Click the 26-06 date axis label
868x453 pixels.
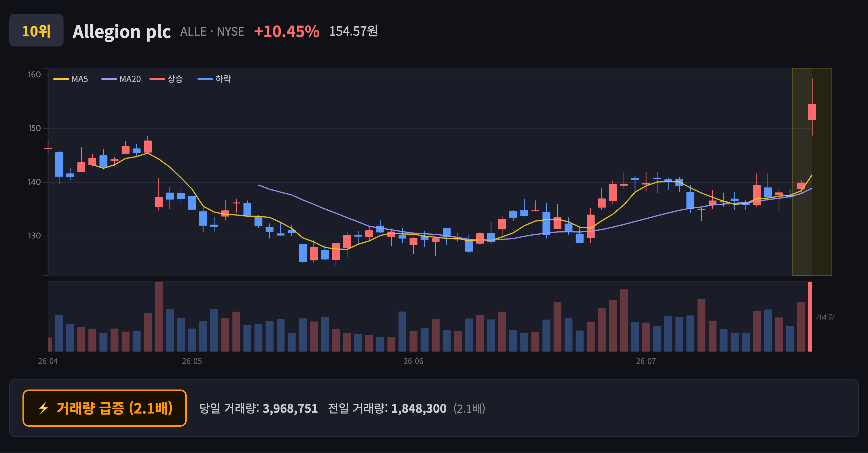click(x=413, y=361)
